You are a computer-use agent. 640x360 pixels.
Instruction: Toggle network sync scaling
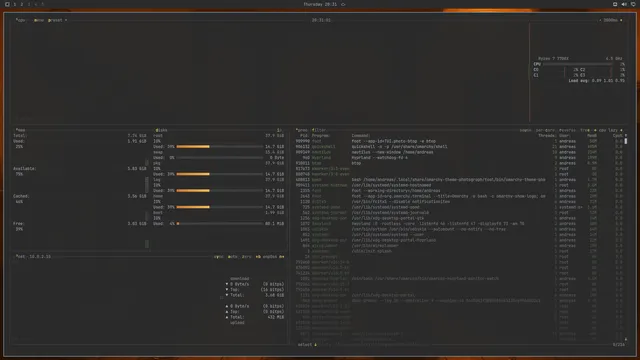coord(219,257)
